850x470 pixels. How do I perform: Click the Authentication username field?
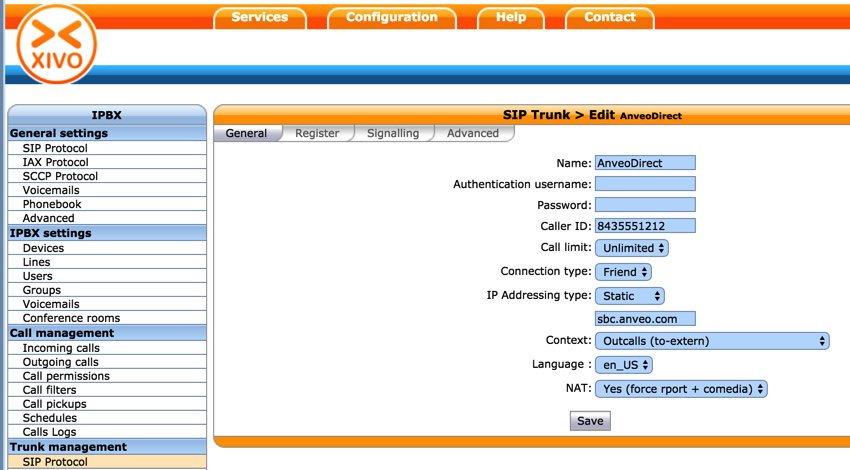tap(645, 184)
